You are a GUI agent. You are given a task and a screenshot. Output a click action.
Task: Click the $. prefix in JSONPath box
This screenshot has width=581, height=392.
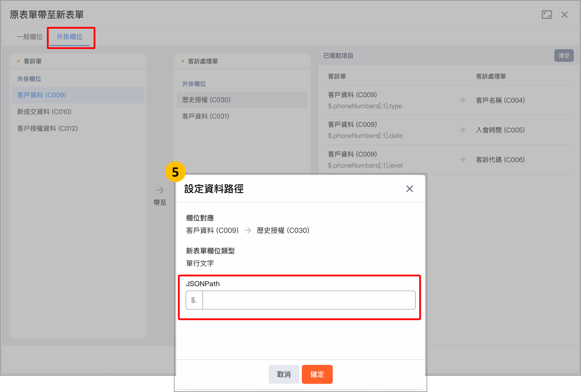(194, 300)
